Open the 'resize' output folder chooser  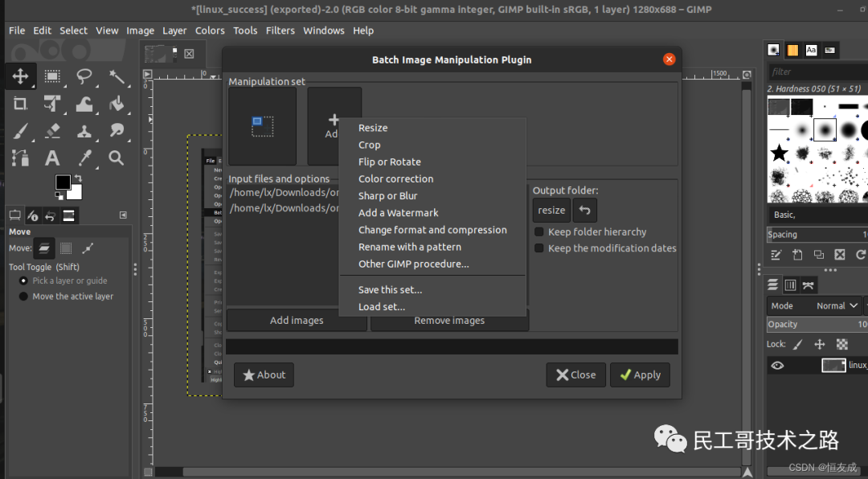pyautogui.click(x=551, y=211)
